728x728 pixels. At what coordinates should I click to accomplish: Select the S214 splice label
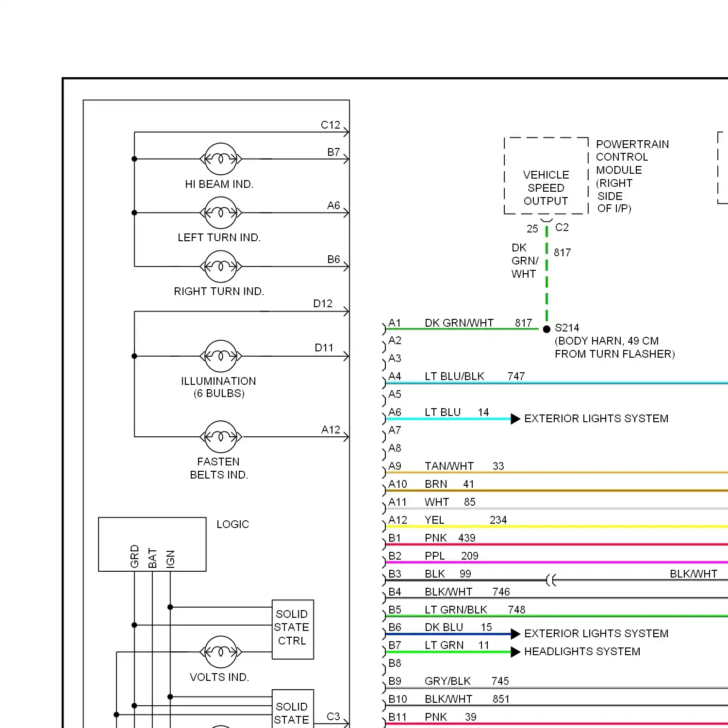click(567, 328)
